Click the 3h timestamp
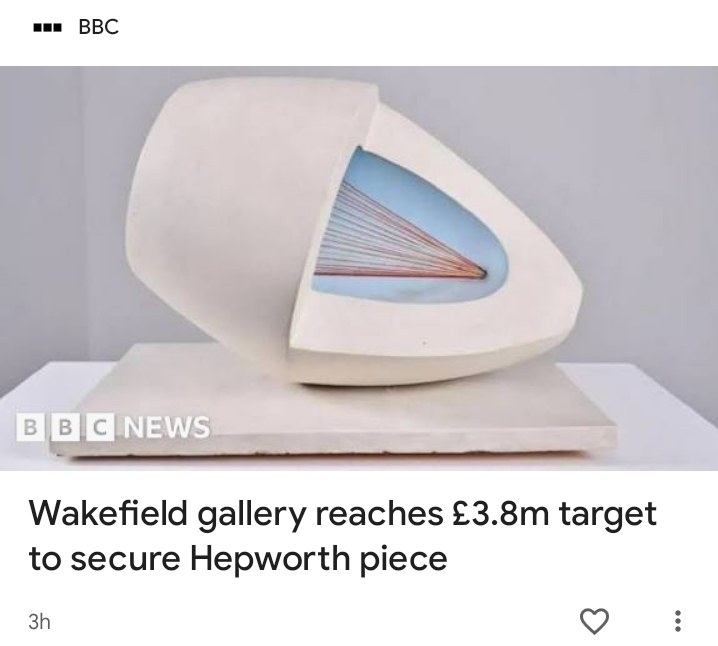The width and height of the screenshot is (718, 646). click(x=39, y=622)
